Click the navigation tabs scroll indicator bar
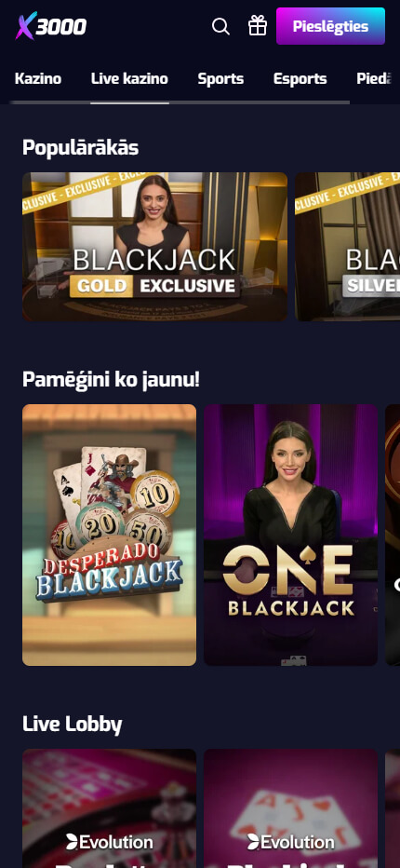This screenshot has height=868, width=400. [x=180, y=102]
